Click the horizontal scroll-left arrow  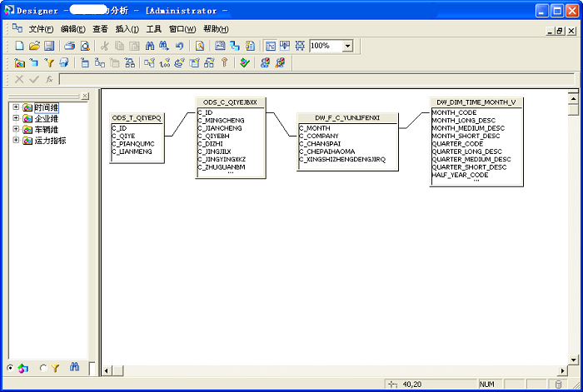coord(107,370)
